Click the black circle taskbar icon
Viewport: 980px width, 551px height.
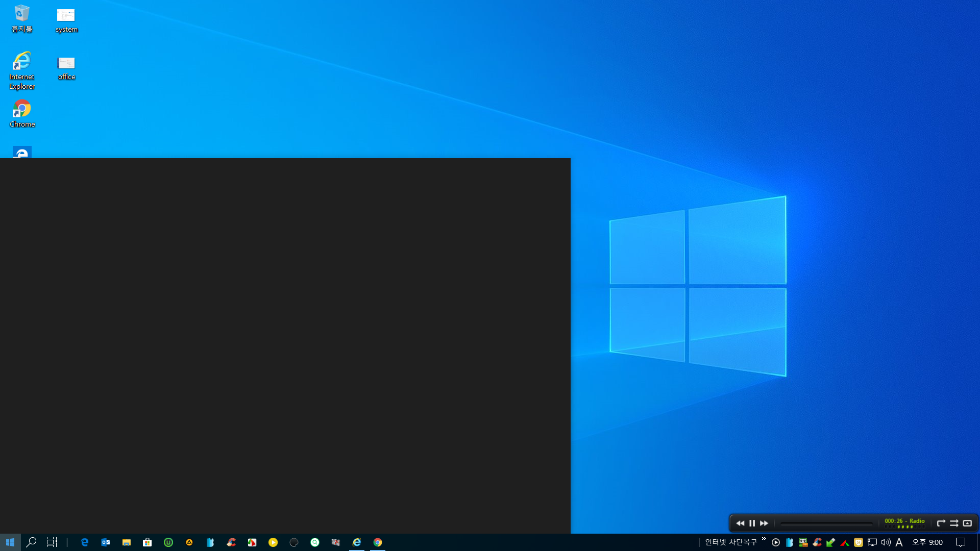pyautogui.click(x=294, y=542)
